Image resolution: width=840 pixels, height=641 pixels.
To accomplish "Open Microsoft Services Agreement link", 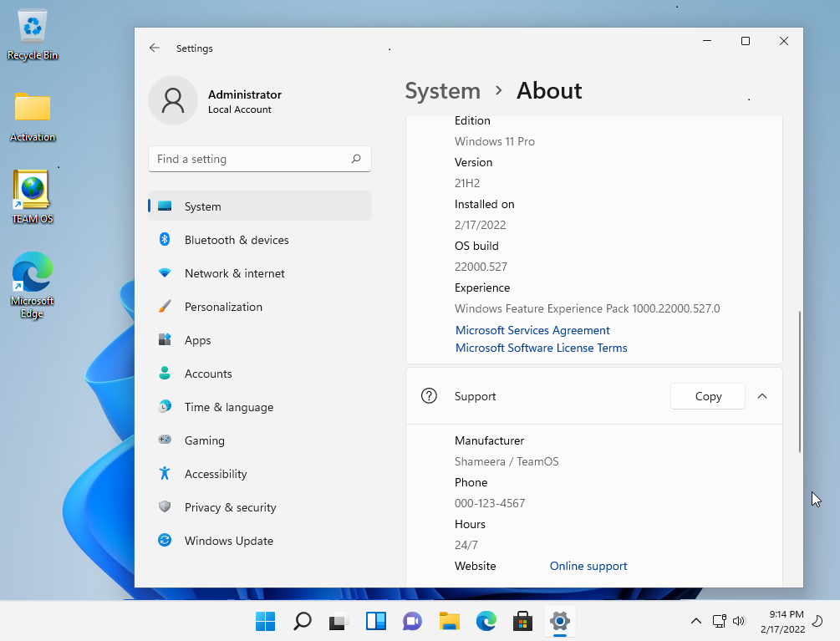I will click(x=532, y=330).
